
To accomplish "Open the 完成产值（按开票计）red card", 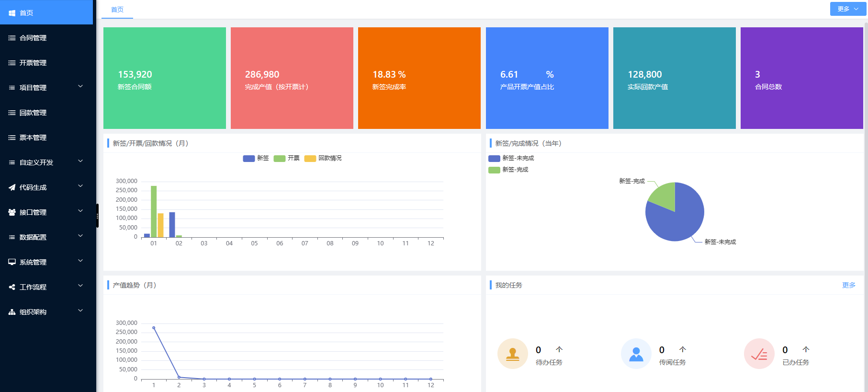I will tap(292, 78).
